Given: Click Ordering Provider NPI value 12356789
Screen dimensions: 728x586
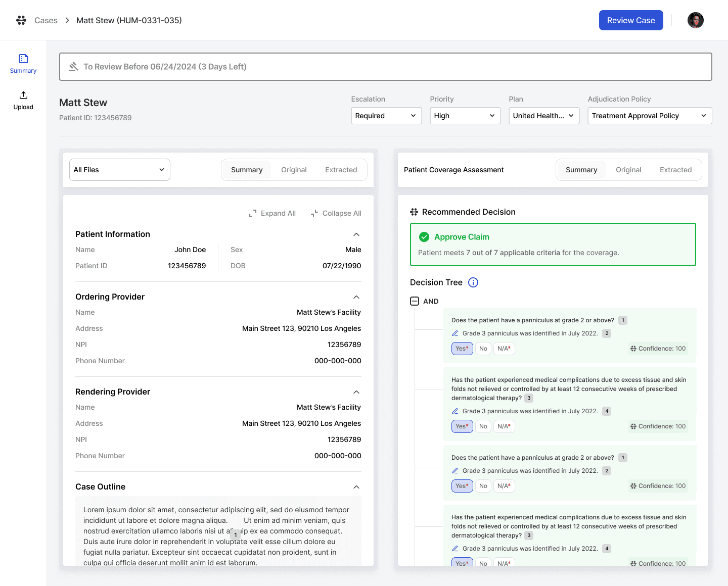Looking at the screenshot, I should click(344, 345).
